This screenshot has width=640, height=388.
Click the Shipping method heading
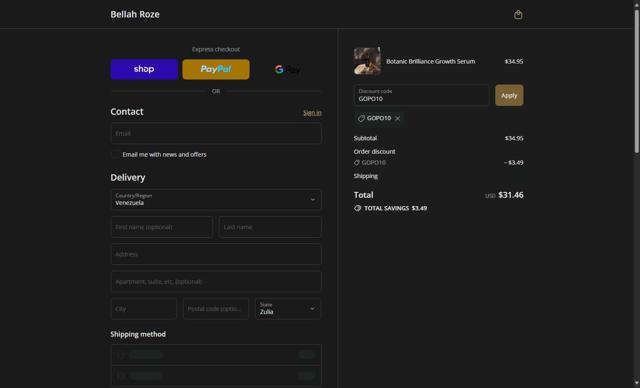point(138,334)
